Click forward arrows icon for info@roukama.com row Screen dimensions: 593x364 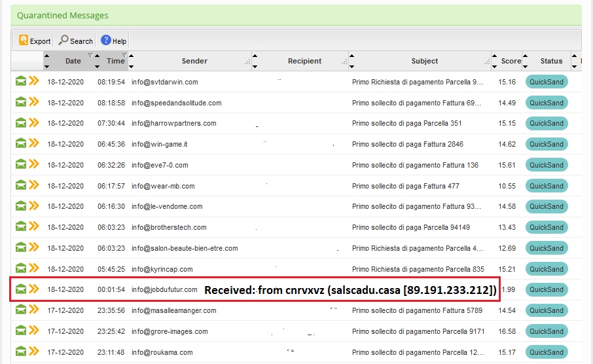(34, 351)
